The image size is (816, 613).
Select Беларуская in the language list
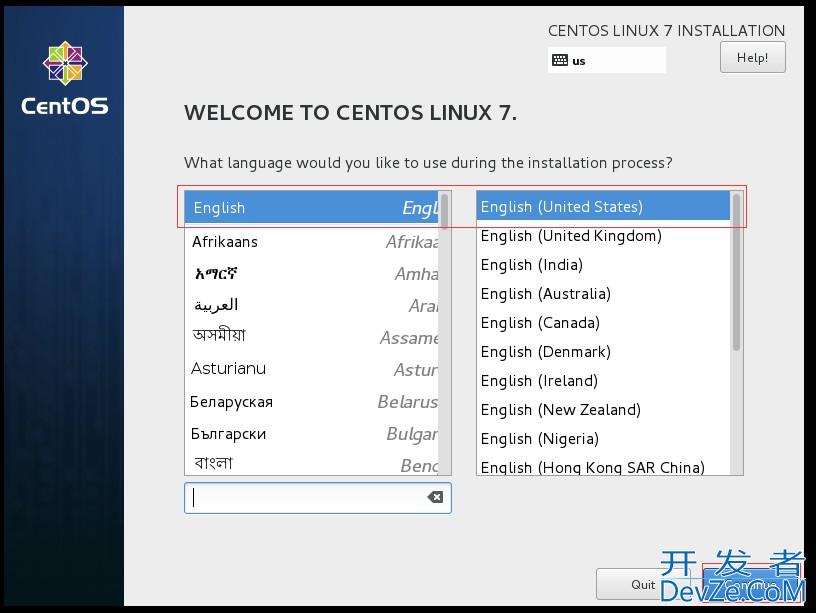[312, 401]
